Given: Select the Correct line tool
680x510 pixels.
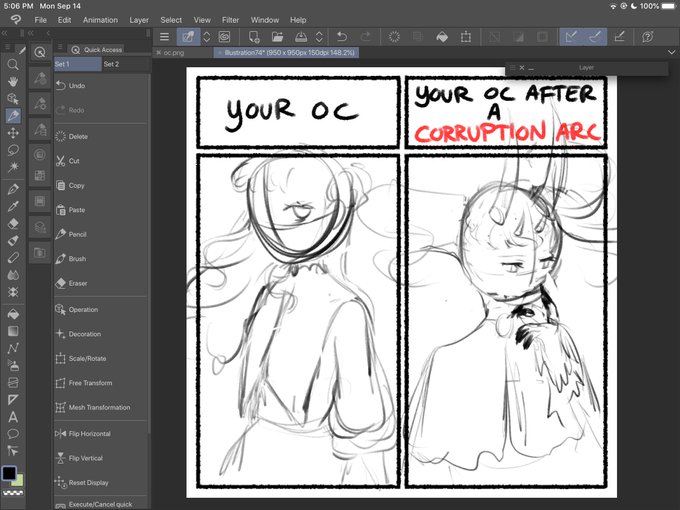Looking at the screenshot, I should (13, 451).
